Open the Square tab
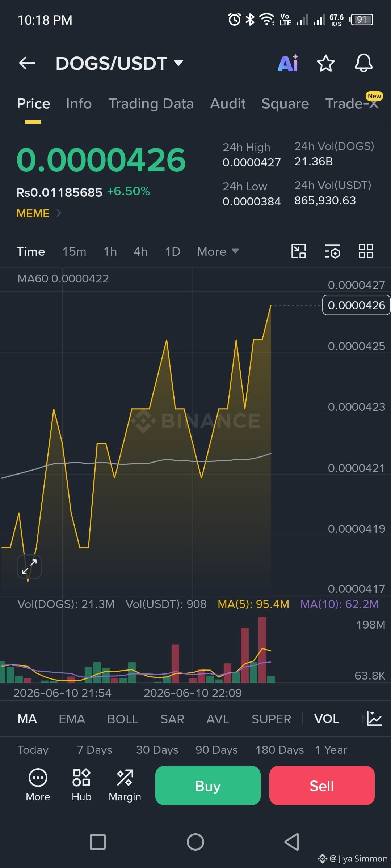This screenshot has width=391, height=868. pyautogui.click(x=285, y=104)
